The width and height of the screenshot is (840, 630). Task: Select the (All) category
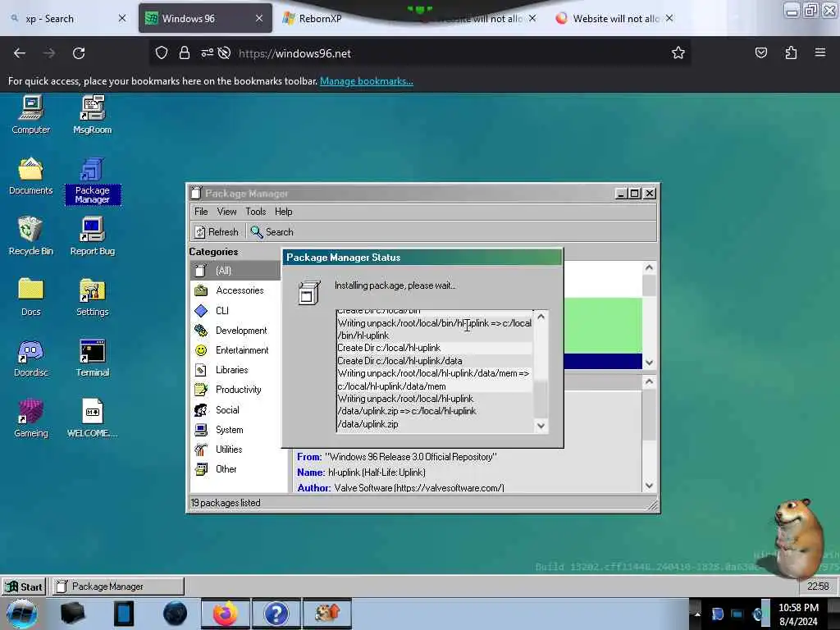coord(235,271)
